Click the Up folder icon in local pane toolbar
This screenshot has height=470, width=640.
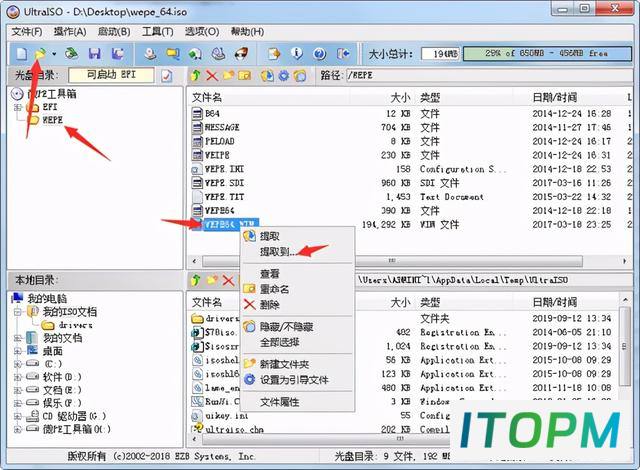click(196, 280)
